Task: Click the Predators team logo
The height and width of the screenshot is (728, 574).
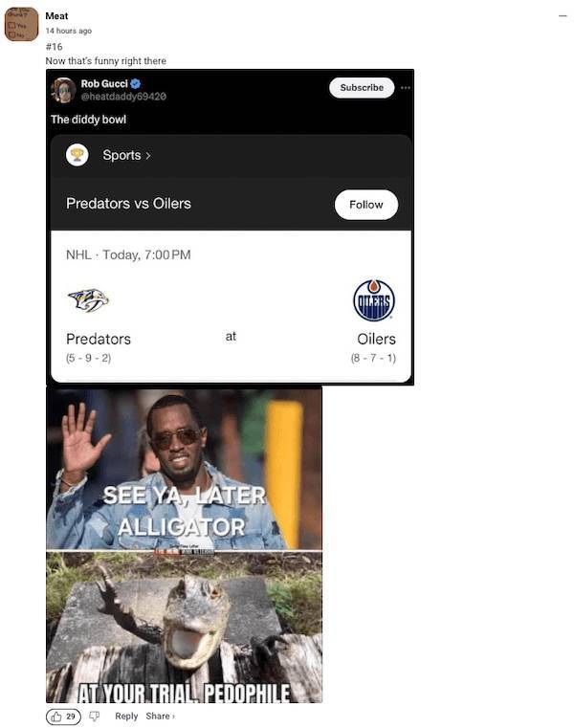Action: coord(88,300)
